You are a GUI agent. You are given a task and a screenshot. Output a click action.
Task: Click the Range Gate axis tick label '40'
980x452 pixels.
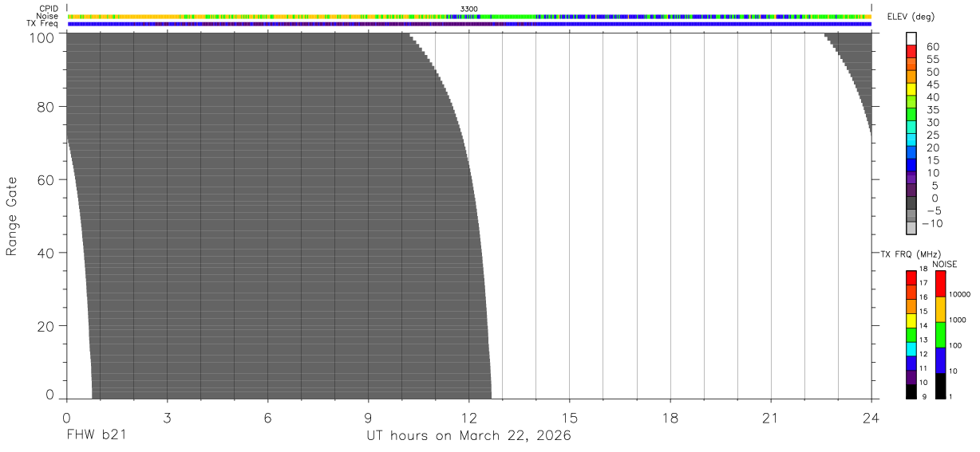(46, 253)
